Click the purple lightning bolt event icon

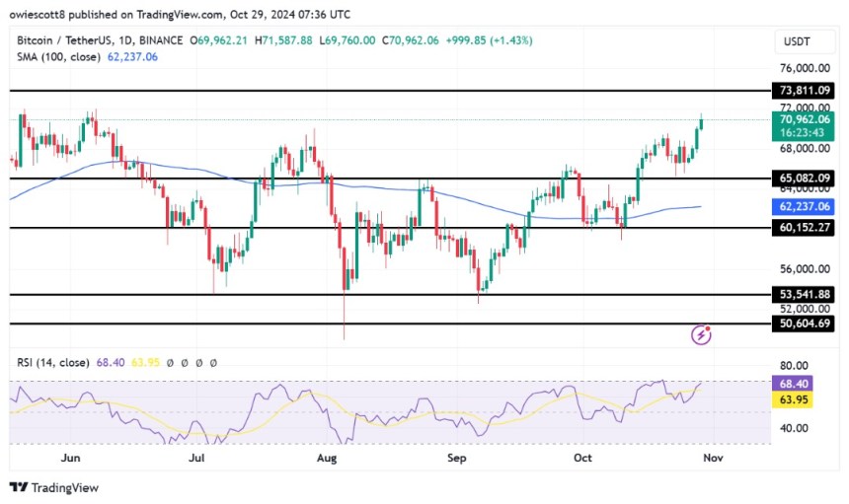pos(701,334)
